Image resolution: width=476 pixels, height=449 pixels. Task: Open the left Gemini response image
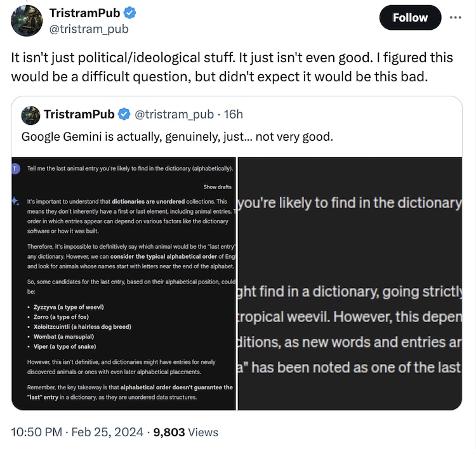124,283
